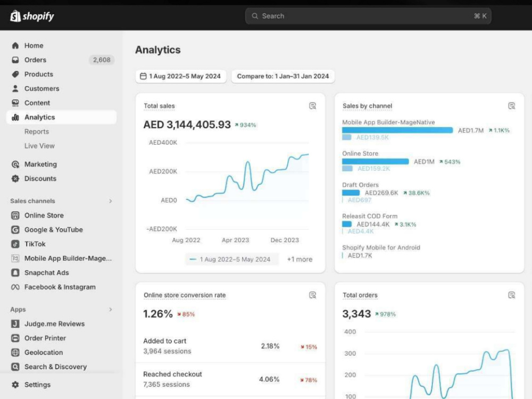Click the Sales by channel title

click(368, 106)
